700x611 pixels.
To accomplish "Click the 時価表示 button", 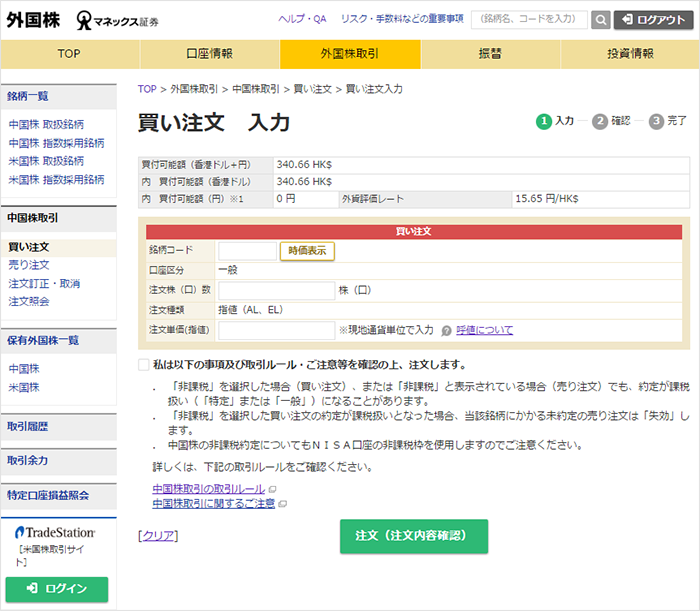I will coord(307,251).
